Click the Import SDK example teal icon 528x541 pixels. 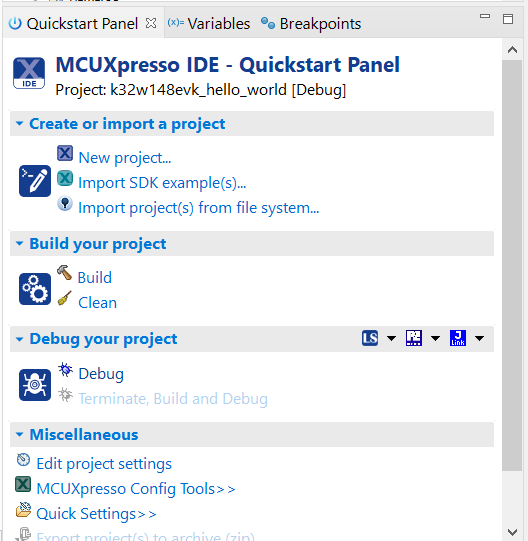(x=65, y=178)
